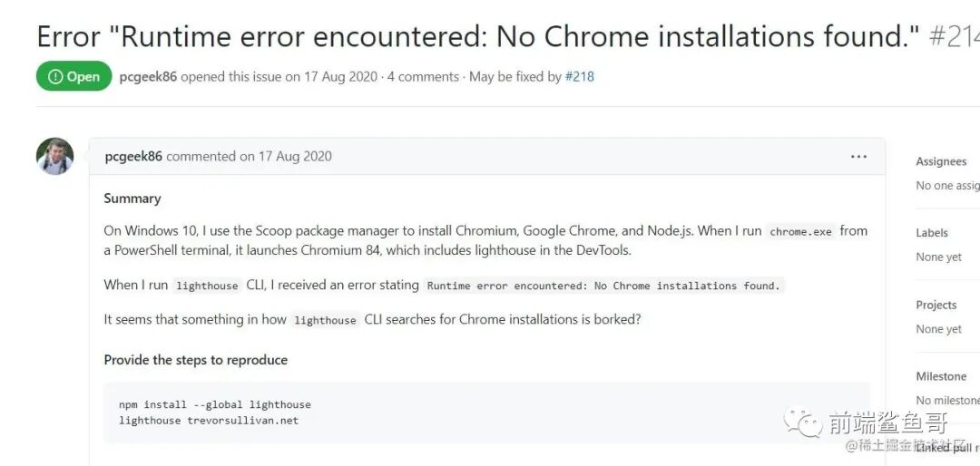Image resolution: width=980 pixels, height=466 pixels.
Task: Expand the Labels sidebar section
Action: point(932,233)
